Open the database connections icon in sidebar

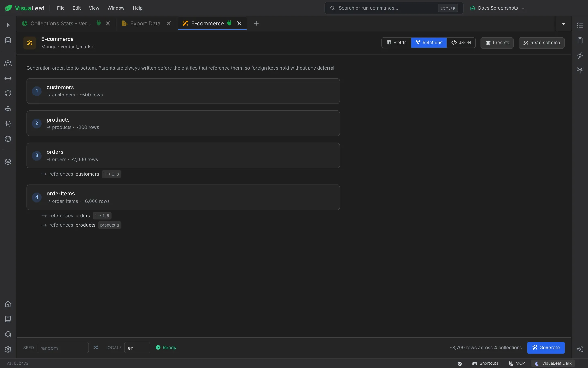pos(8,40)
